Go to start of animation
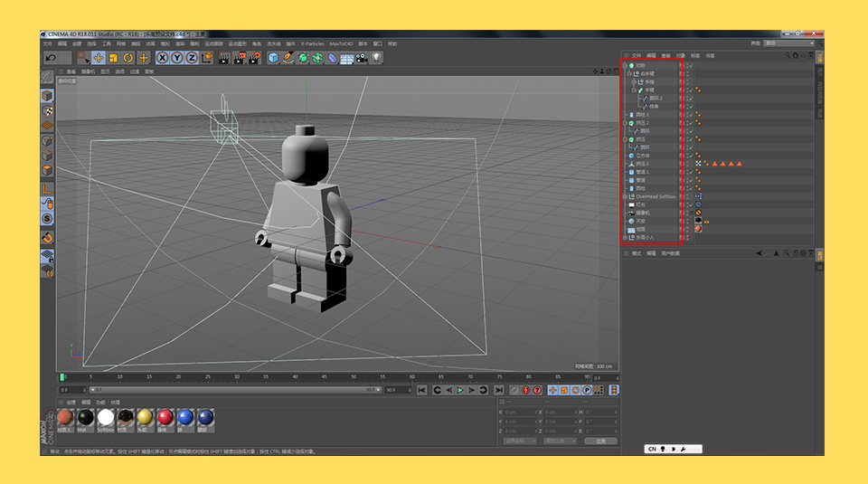The image size is (868, 484). tap(422, 391)
